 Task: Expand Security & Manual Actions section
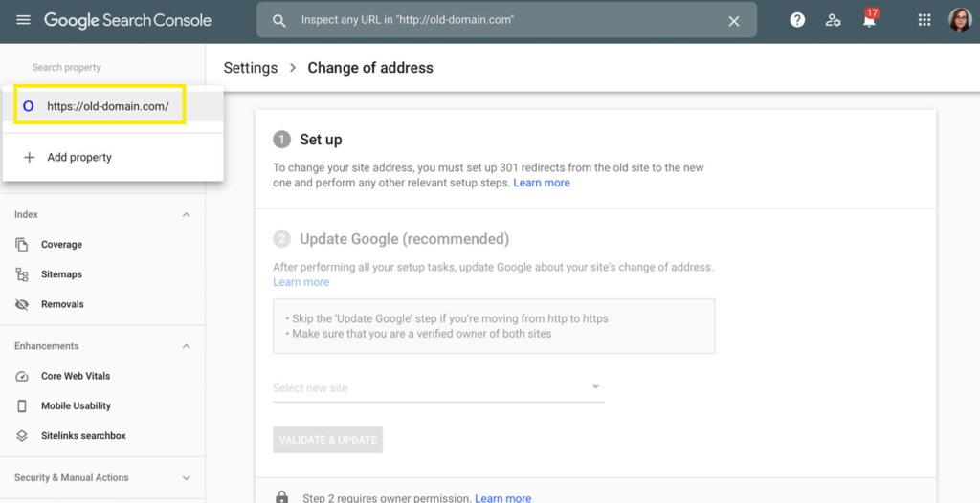pyautogui.click(x=186, y=477)
